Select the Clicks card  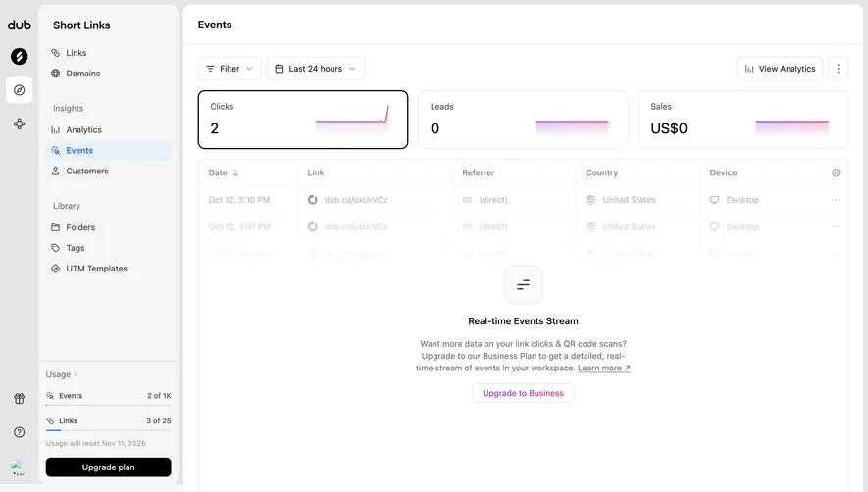pyautogui.click(x=303, y=120)
